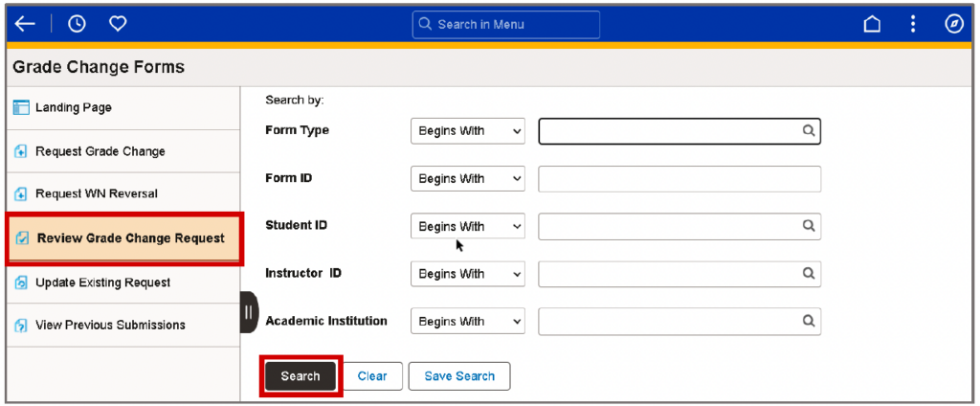
Task: Collapse the left navigation panel handle
Action: click(249, 311)
